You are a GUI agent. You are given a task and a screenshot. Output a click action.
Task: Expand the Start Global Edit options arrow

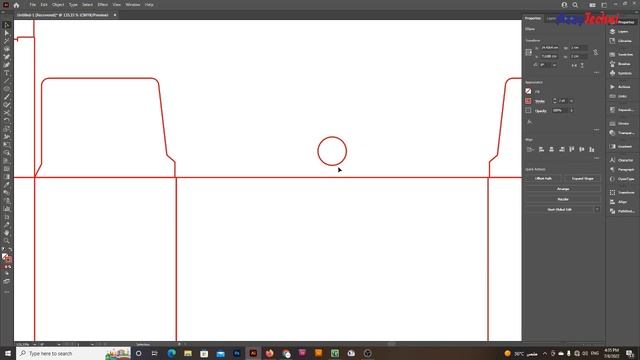coord(597,209)
